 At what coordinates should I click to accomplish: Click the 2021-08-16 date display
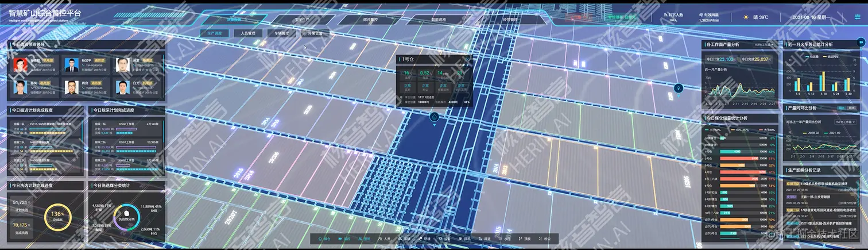[811, 17]
